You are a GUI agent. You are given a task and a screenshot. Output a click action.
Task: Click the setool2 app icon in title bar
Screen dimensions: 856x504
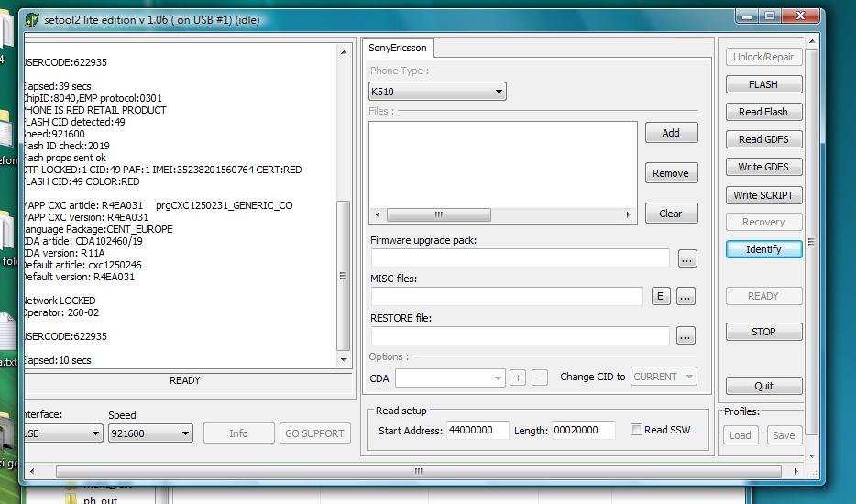(32, 20)
